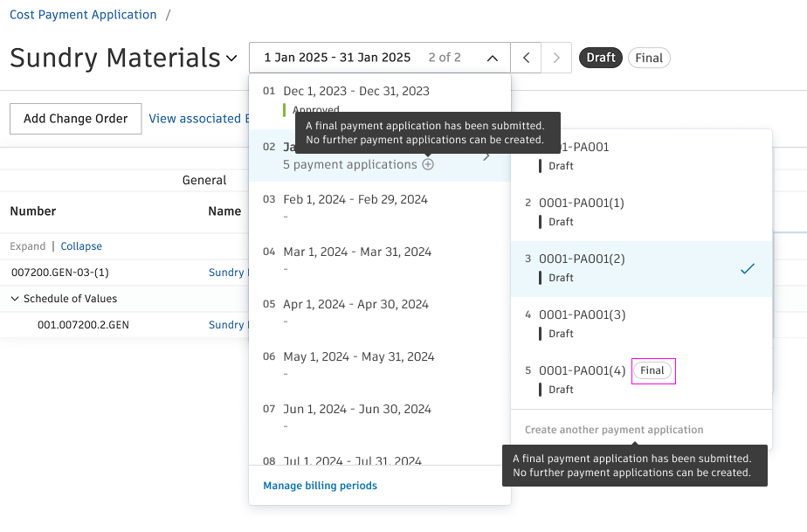Click the checkmark on 0001-PA001(2)

pyautogui.click(x=747, y=269)
